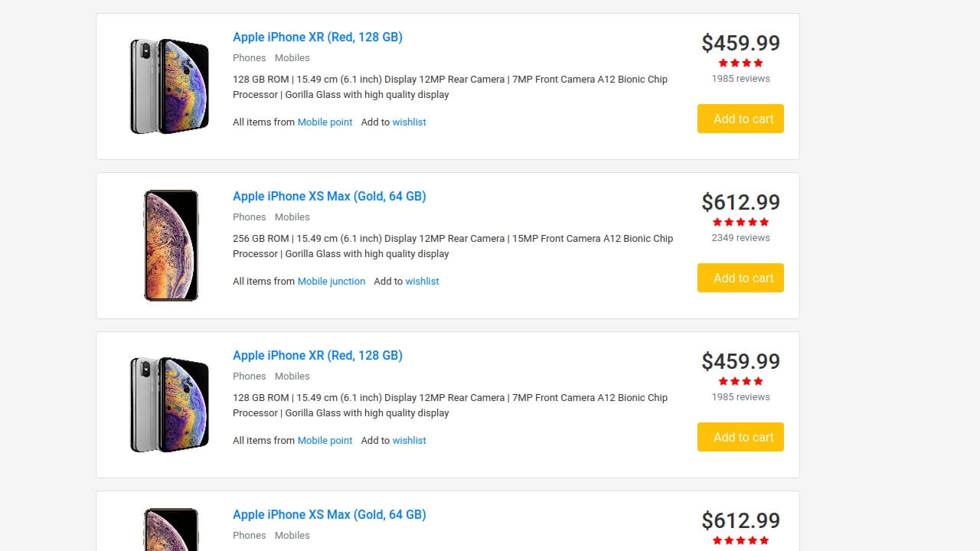Visit the Mobile junction seller link
This screenshot has width=980, height=551.
point(332,281)
